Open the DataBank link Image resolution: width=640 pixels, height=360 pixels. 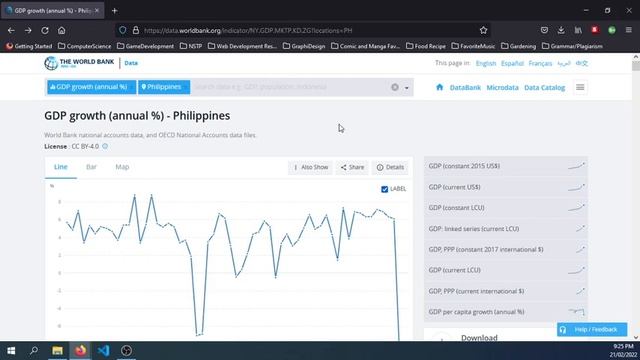(465, 87)
